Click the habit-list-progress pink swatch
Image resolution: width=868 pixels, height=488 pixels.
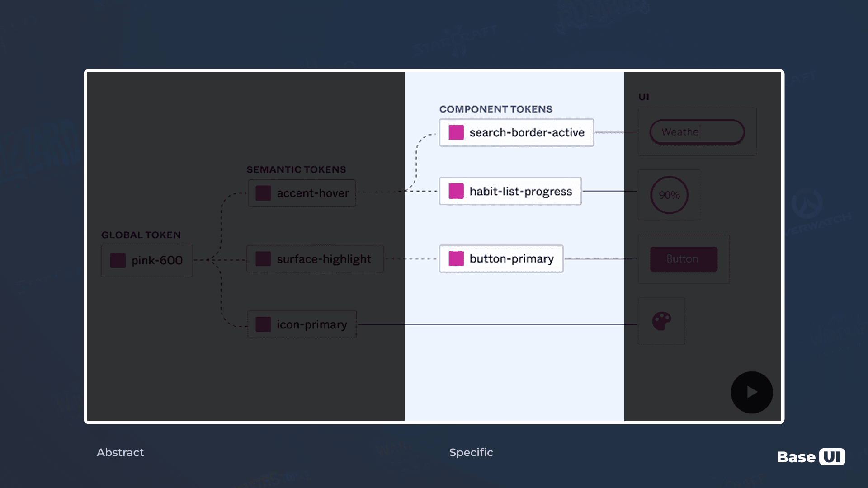point(456,191)
